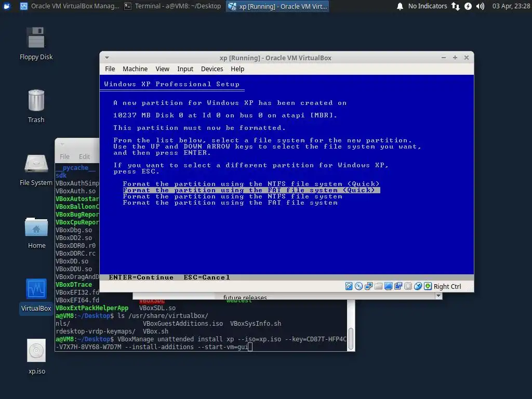
Task: Switch to Oracle VM VirtualBox Manager taskbar button
Action: point(70,6)
